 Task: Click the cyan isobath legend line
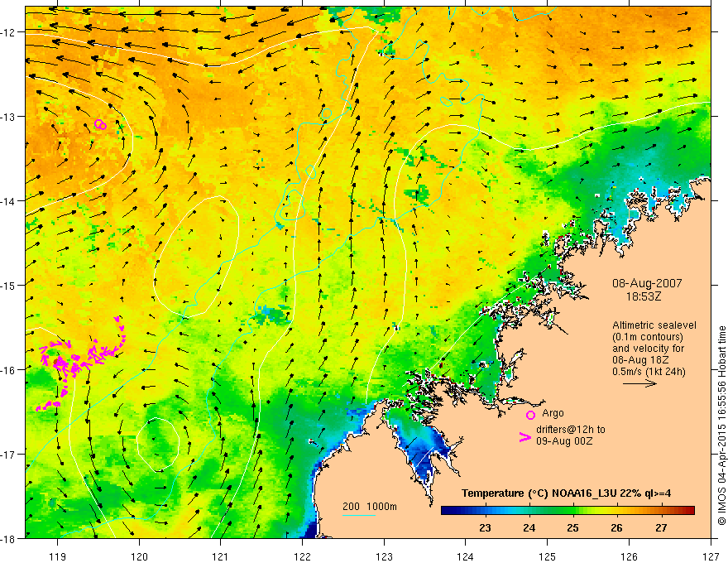359,515
